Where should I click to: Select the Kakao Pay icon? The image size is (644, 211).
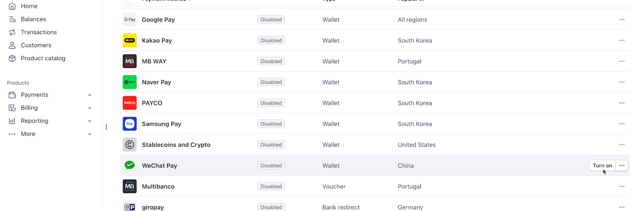click(129, 40)
